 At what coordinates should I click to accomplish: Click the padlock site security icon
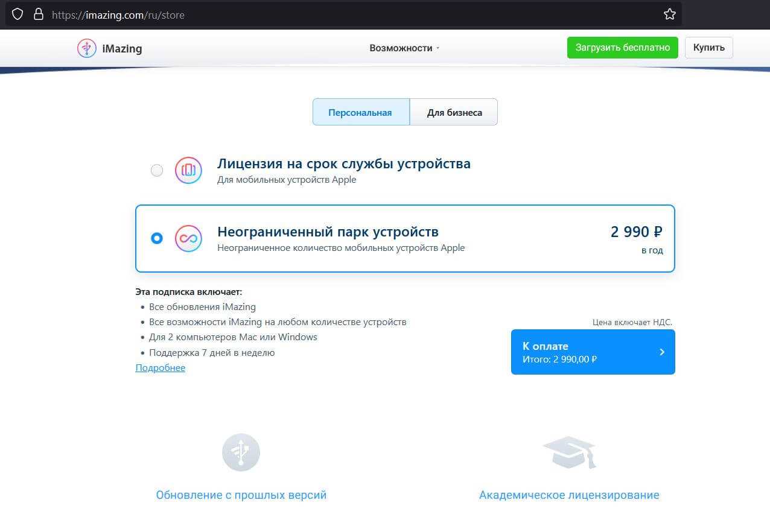coord(39,14)
